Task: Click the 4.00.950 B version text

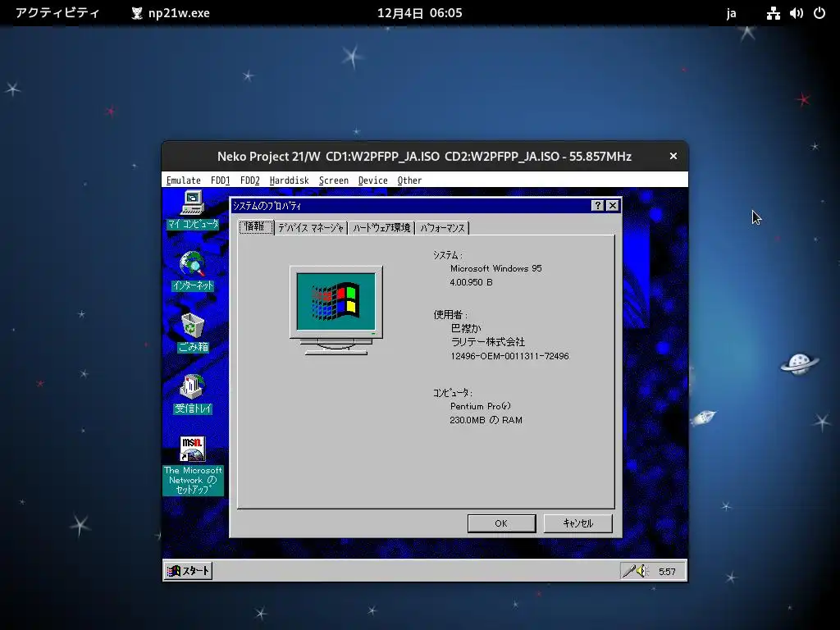Action: 472,282
